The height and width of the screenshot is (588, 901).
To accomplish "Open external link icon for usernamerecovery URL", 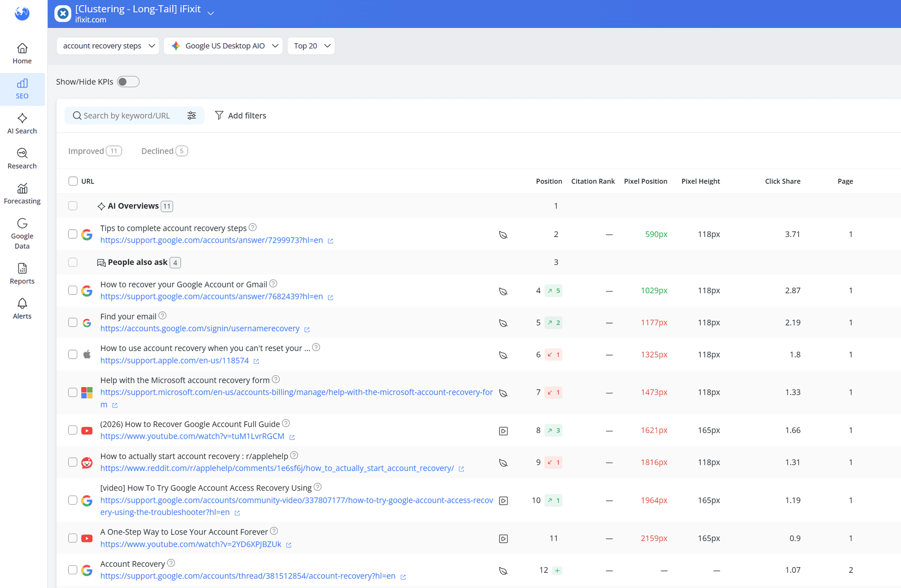I will [307, 329].
